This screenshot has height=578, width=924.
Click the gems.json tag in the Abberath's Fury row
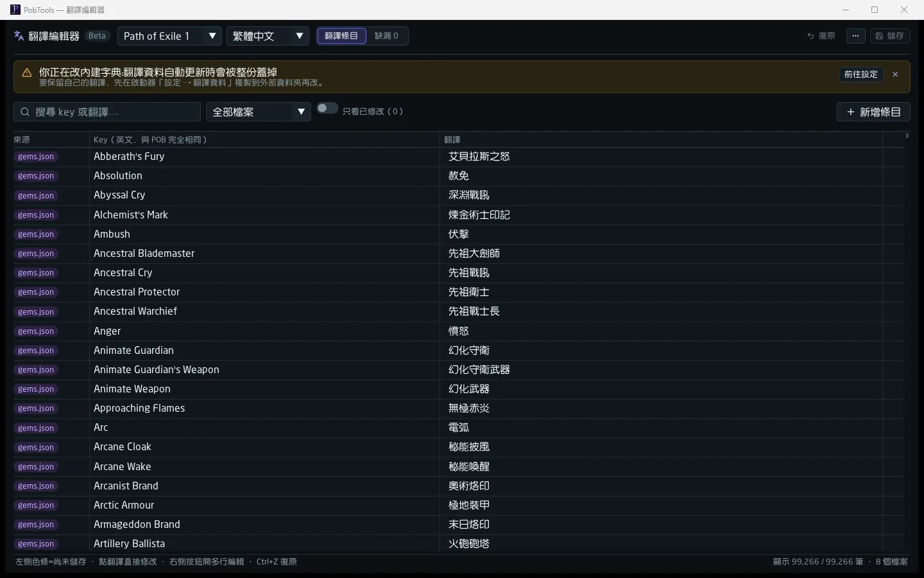pyautogui.click(x=36, y=157)
